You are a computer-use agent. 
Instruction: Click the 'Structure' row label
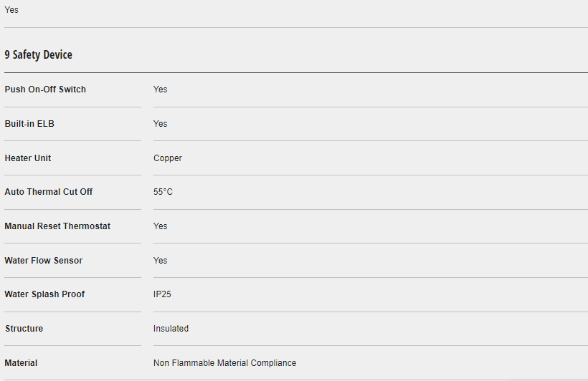point(24,329)
